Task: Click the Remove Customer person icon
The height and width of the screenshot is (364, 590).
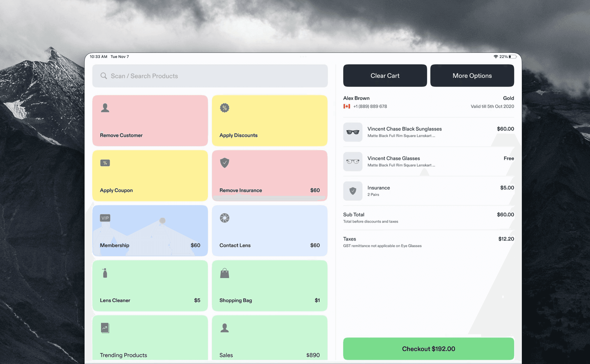Action: pos(105,108)
